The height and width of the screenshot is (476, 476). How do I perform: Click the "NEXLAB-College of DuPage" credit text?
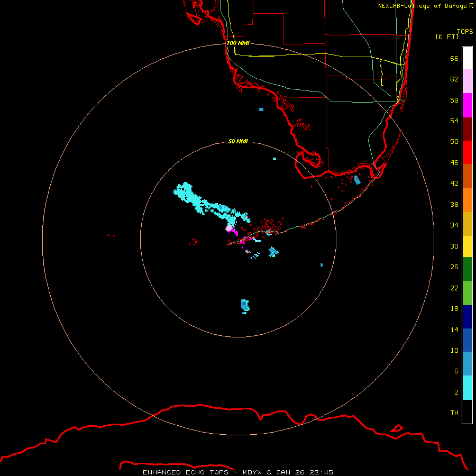(x=422, y=6)
